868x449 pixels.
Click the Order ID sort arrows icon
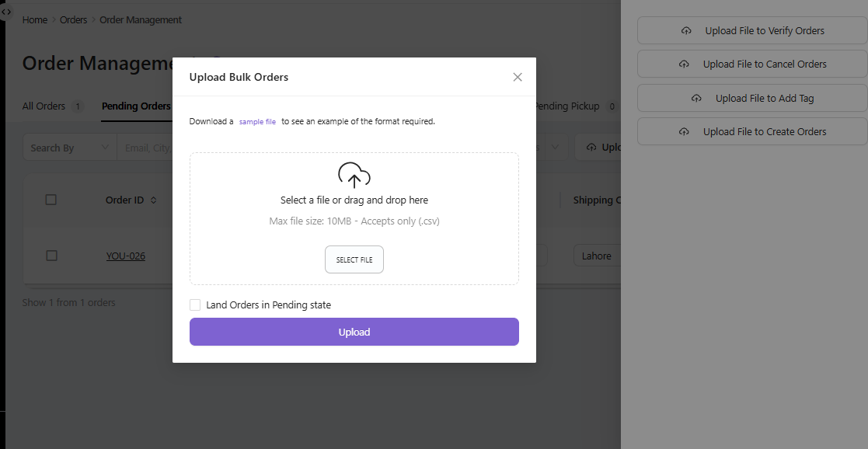pyautogui.click(x=153, y=200)
